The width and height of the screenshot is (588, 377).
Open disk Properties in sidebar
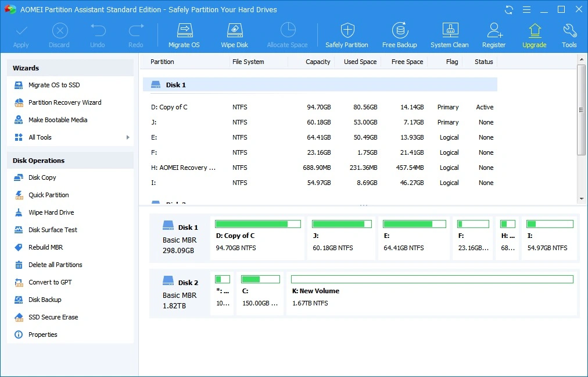click(x=70, y=335)
